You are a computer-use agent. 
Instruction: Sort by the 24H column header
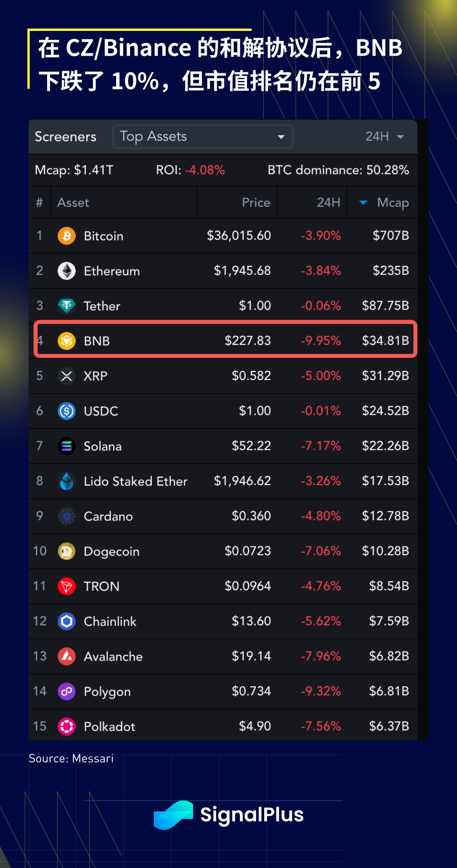[328, 203]
